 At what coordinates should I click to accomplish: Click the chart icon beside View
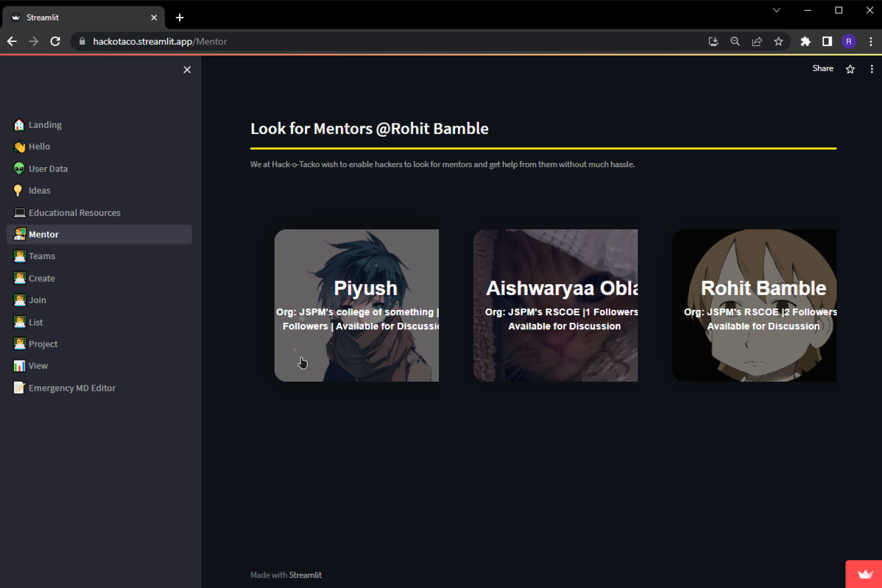pyautogui.click(x=19, y=366)
